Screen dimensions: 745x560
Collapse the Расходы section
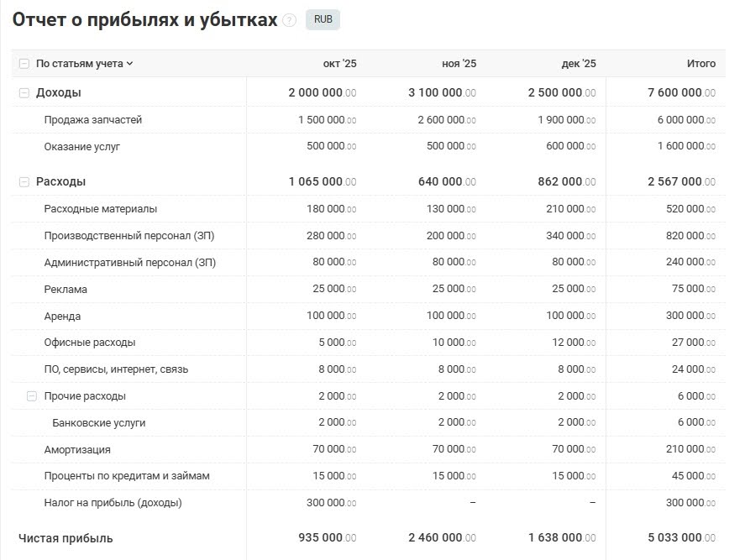tap(24, 182)
